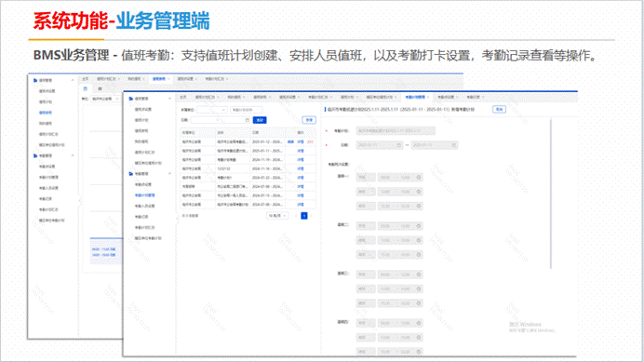Click the 值班管理 folder icon in front window
The height and width of the screenshot is (362, 644).
point(131,99)
